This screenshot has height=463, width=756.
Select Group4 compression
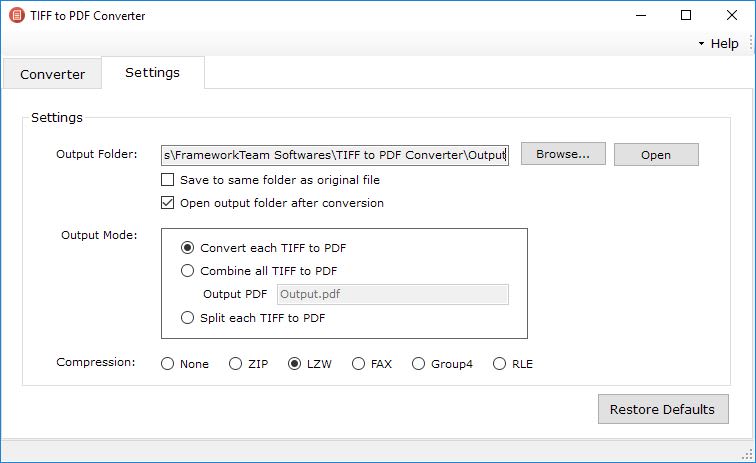[418, 364]
